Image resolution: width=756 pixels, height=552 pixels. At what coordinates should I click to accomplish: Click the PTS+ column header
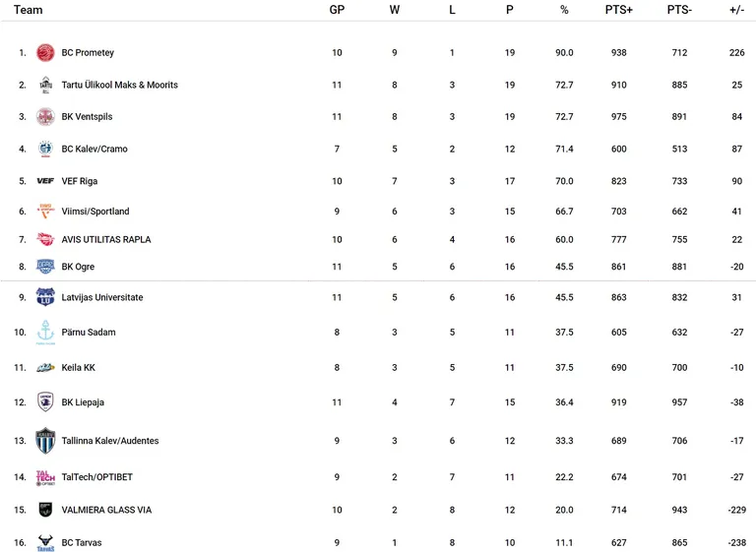pos(618,10)
